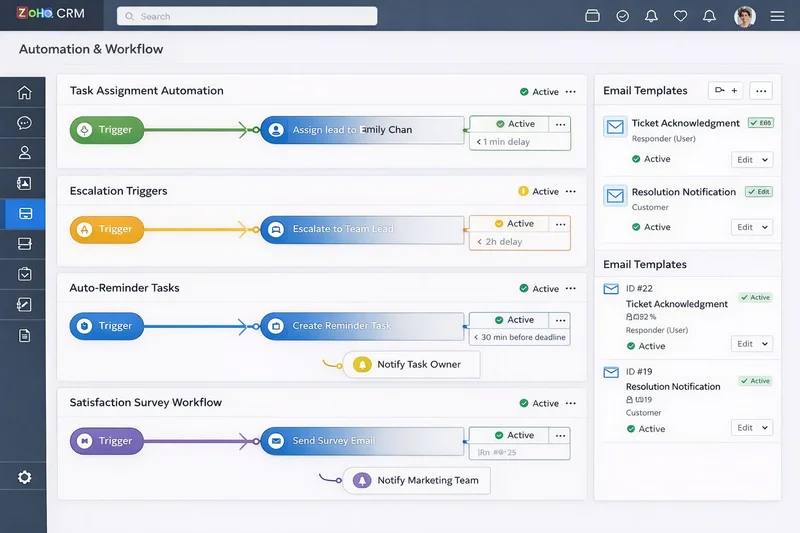Toggle Active badge on ID #19 template
The height and width of the screenshot is (533, 800).
click(755, 381)
